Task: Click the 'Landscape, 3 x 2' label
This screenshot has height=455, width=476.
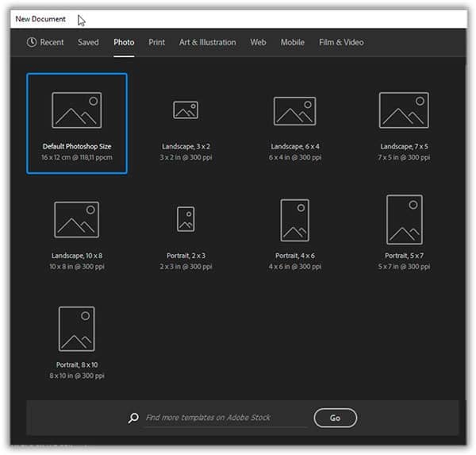Action: pos(186,146)
